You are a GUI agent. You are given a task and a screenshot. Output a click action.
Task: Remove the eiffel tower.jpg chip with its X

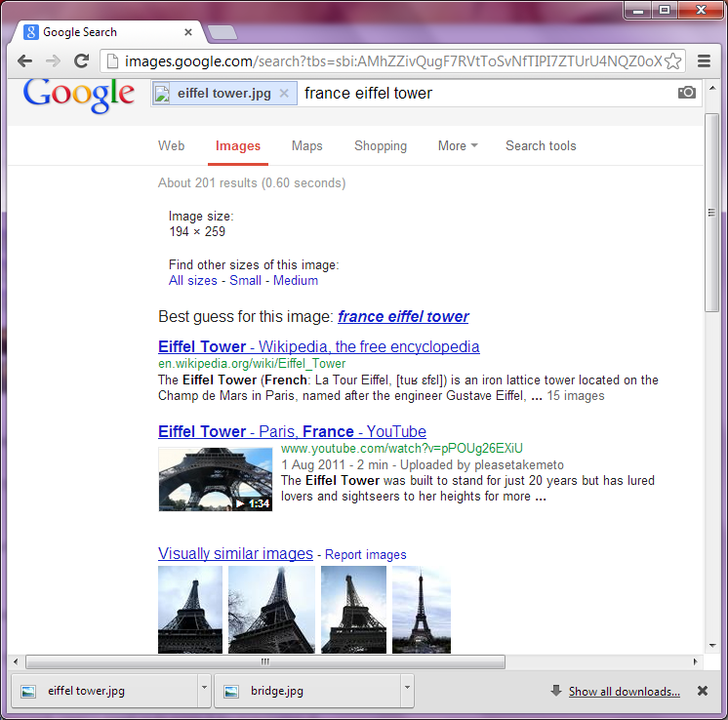pyautogui.click(x=284, y=94)
